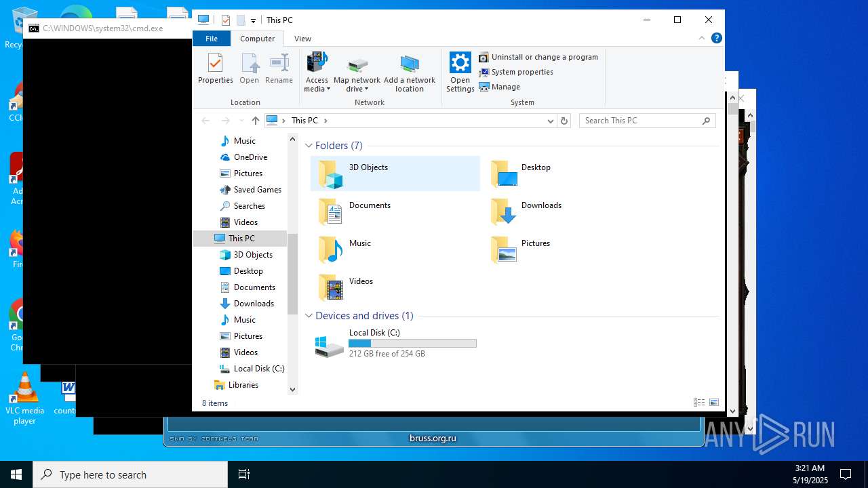
Task: Open the File tab
Action: [212, 39]
